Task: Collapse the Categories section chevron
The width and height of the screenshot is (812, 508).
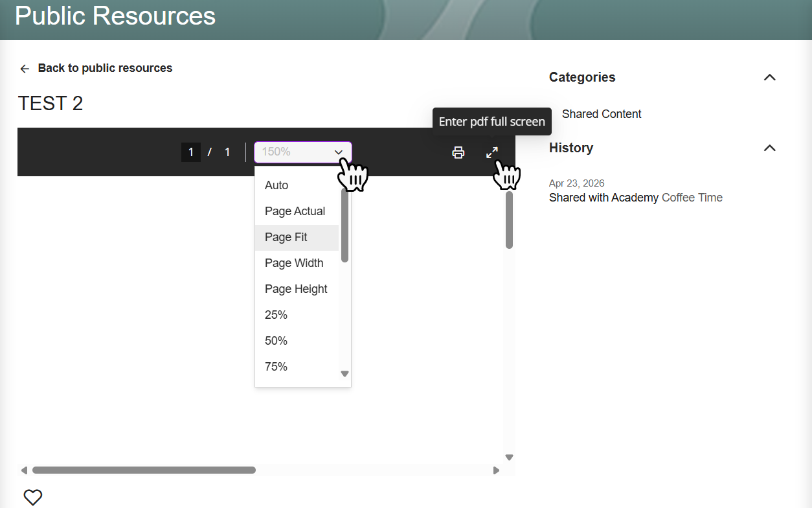Action: click(x=769, y=77)
